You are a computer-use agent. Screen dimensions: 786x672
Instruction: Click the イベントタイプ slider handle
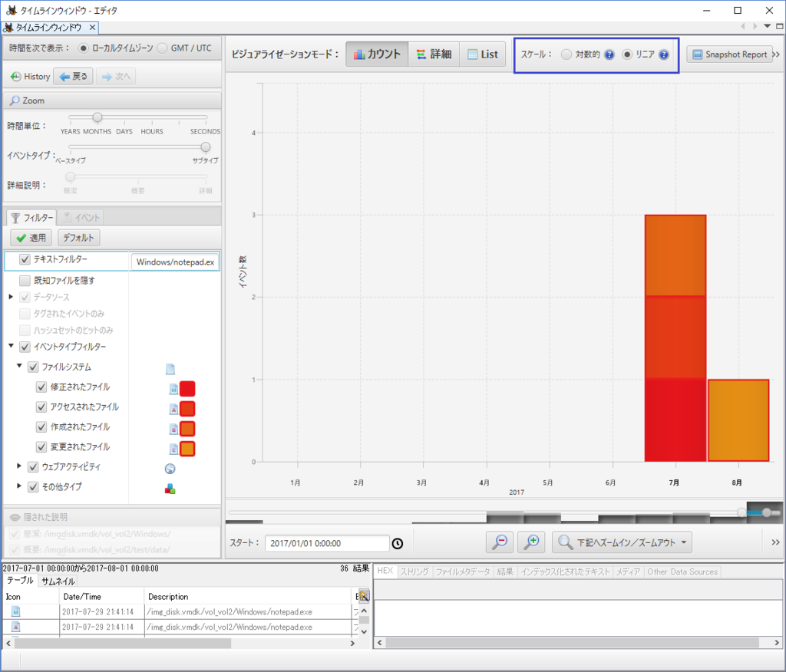click(206, 147)
